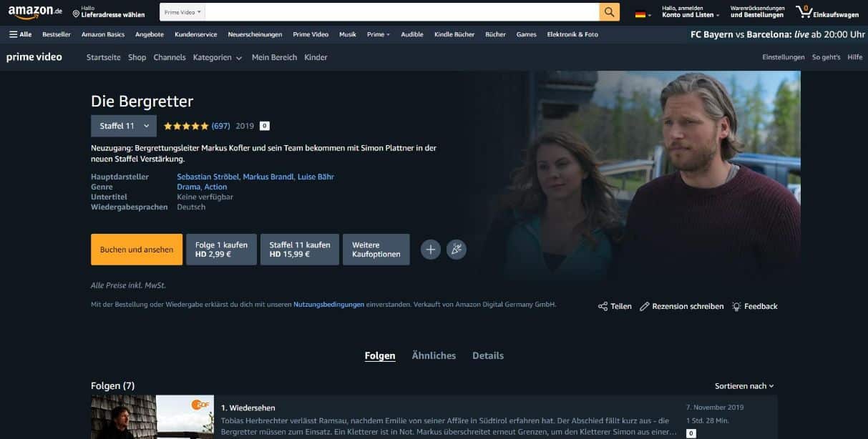This screenshot has width=868, height=439.
Task: Open Warenrücksendungen und Bestellungen
Action: coord(757,12)
